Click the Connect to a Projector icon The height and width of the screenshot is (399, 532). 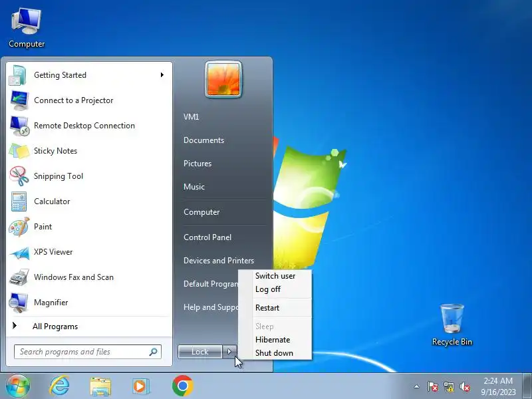(x=19, y=100)
